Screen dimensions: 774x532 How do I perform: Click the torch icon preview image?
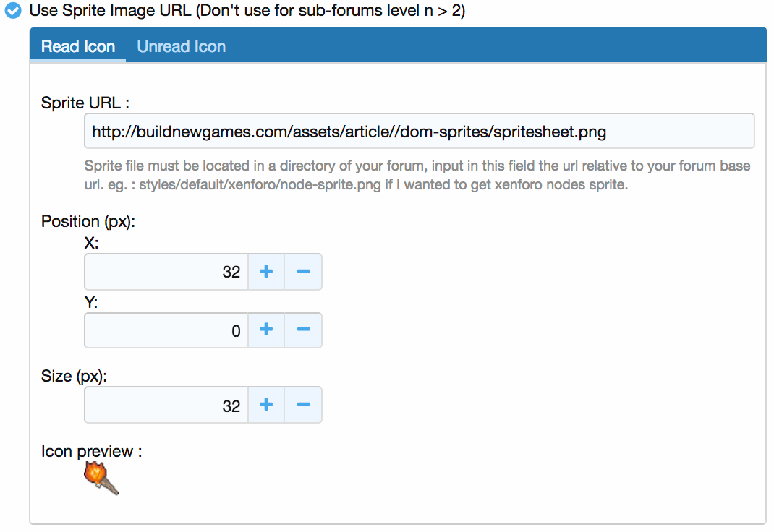(x=101, y=479)
